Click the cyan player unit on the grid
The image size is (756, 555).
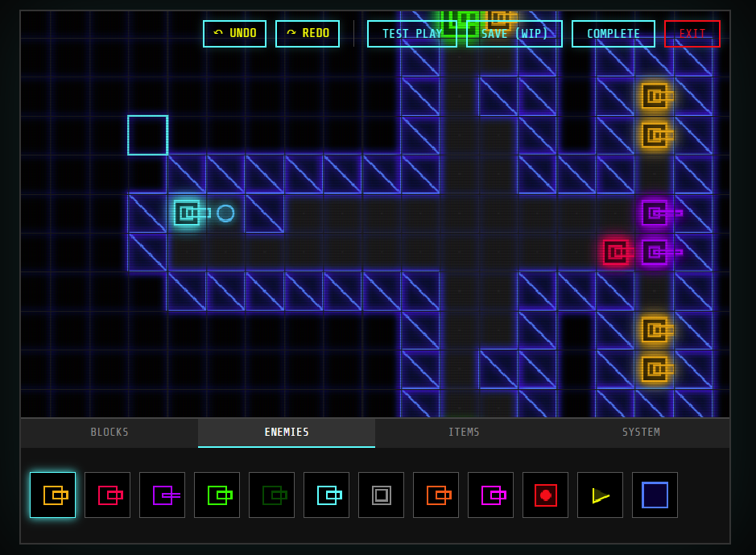(188, 213)
